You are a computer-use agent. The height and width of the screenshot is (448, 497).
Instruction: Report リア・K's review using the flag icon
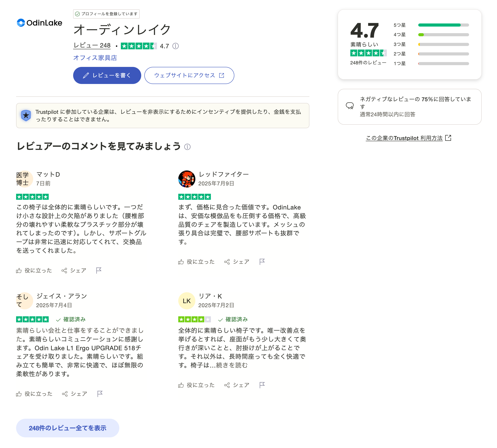(262, 385)
